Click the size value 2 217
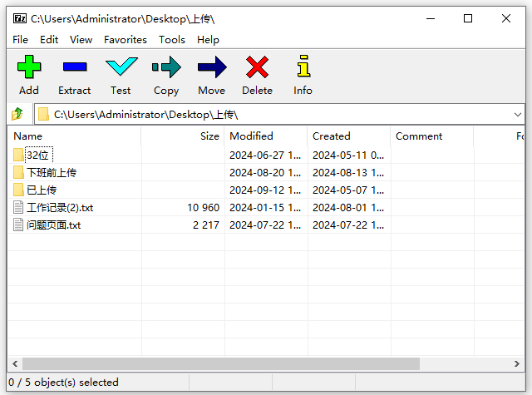This screenshot has width=532, height=395. pos(206,225)
